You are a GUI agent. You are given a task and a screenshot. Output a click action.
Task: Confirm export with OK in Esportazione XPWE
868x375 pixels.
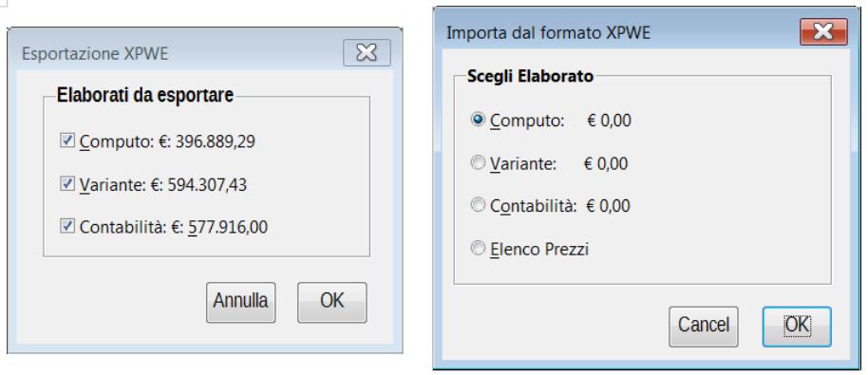pos(332,302)
